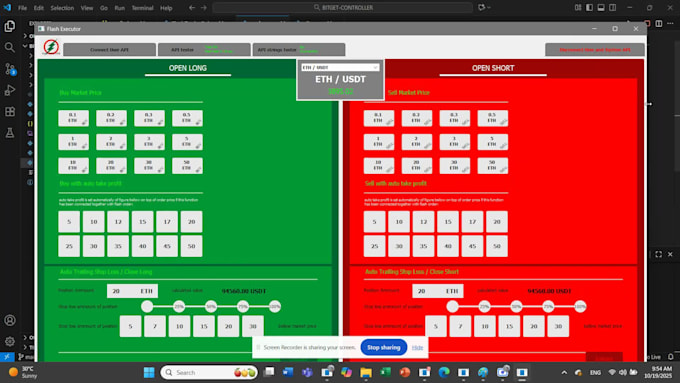Select 100% stop loss point in long panel

tap(275, 306)
